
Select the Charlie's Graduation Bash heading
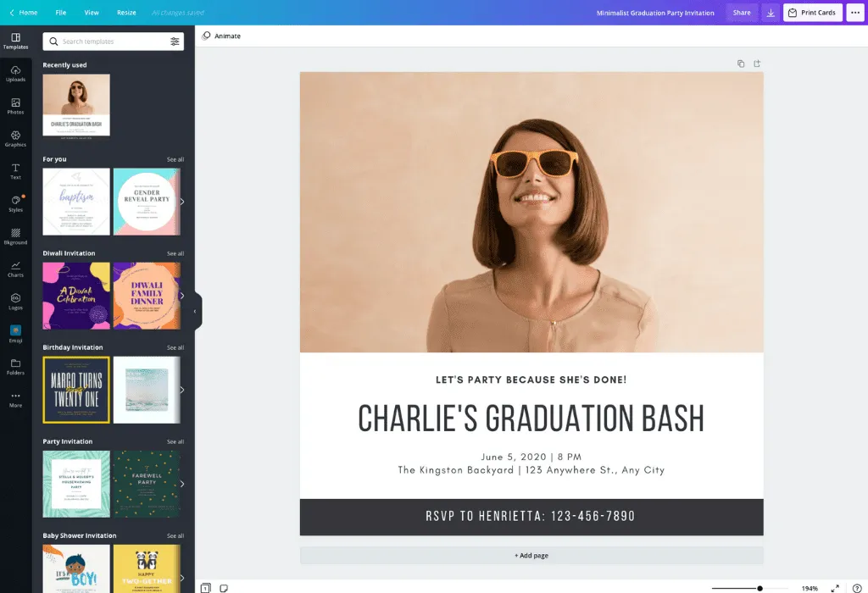pyautogui.click(x=531, y=418)
